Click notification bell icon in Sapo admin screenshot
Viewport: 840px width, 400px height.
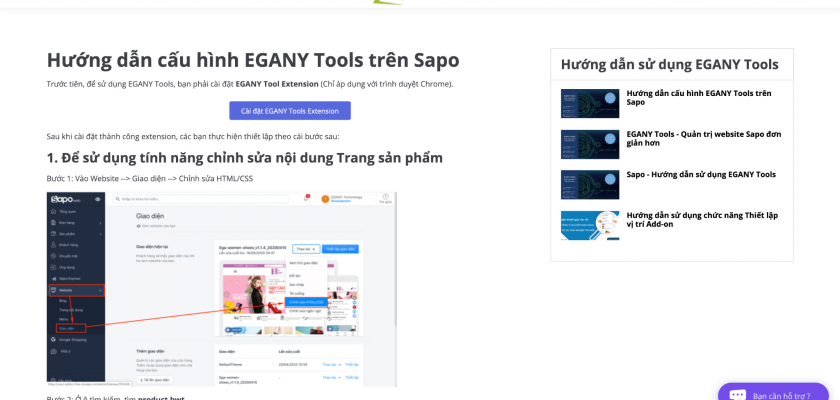click(305, 199)
